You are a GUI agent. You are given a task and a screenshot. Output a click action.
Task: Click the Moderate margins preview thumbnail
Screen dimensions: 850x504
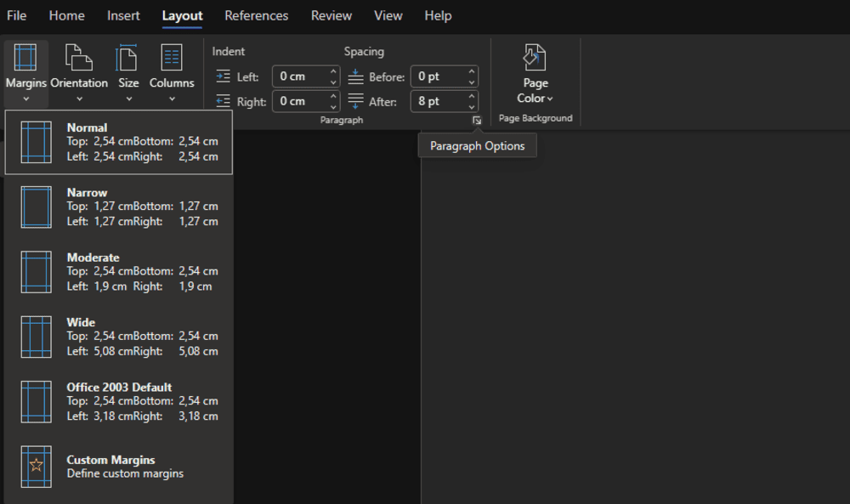pyautogui.click(x=37, y=272)
